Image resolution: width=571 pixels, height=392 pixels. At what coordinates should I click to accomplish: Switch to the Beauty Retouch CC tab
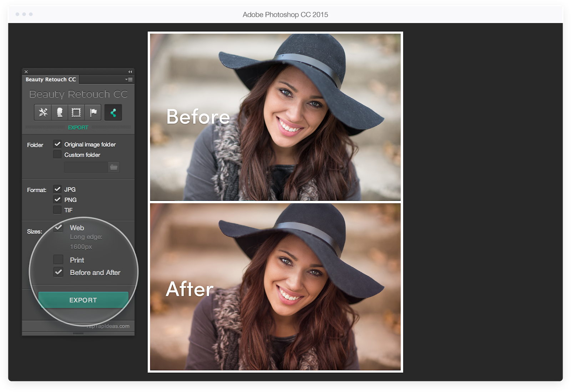(x=51, y=79)
